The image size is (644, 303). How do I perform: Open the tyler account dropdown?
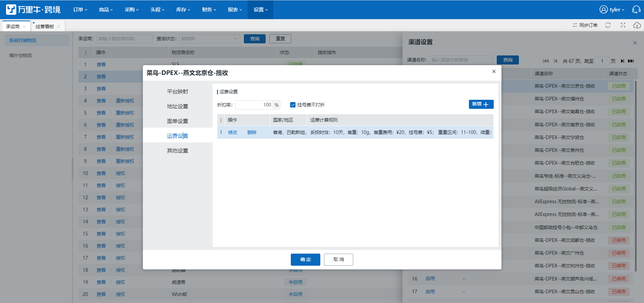(x=617, y=10)
